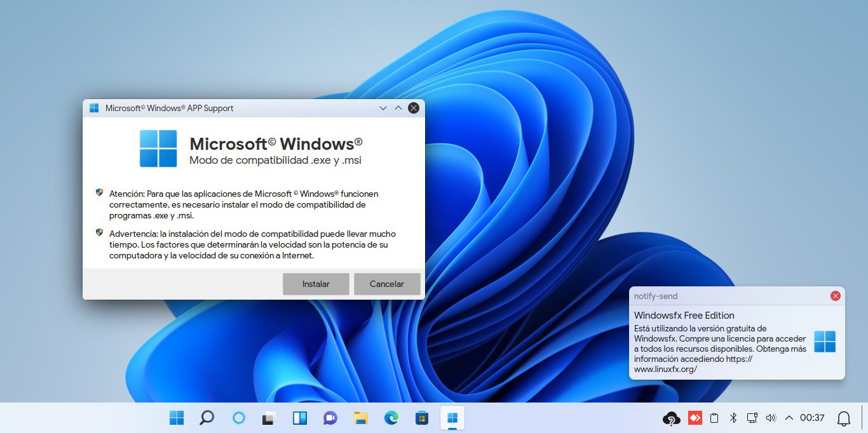Click the Windows logo in the notification
868x433 pixels.
pyautogui.click(x=825, y=342)
